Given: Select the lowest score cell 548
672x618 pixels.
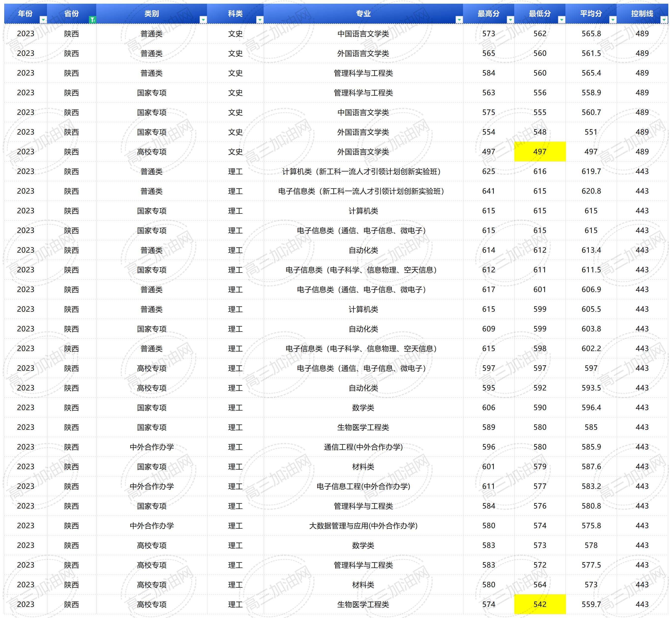Looking at the screenshot, I should click(540, 132).
